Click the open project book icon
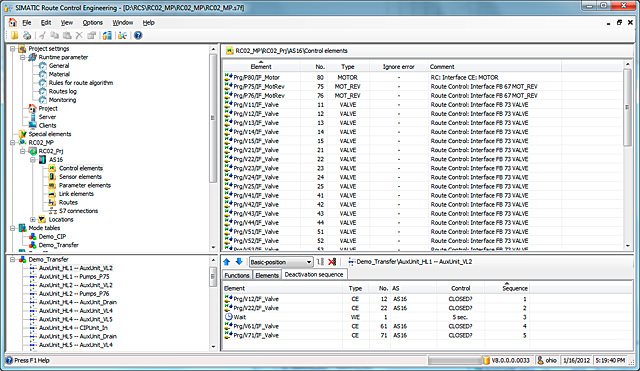 pos(14,36)
